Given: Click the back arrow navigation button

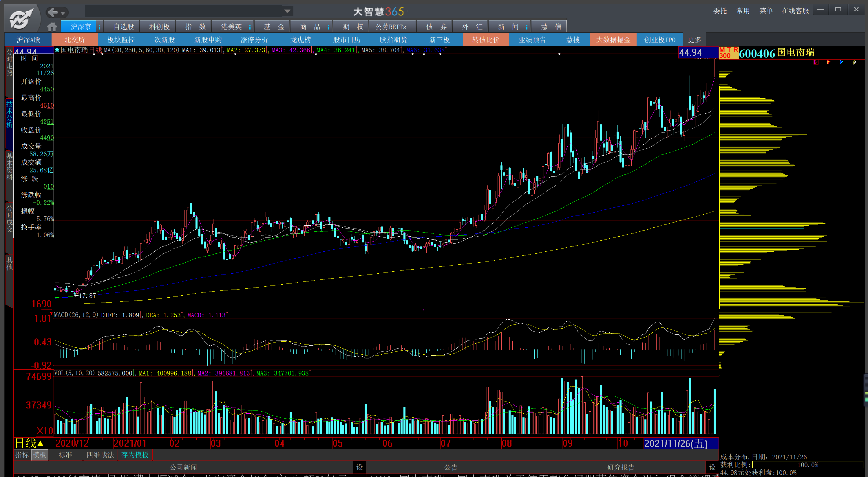Looking at the screenshot, I should [x=53, y=12].
